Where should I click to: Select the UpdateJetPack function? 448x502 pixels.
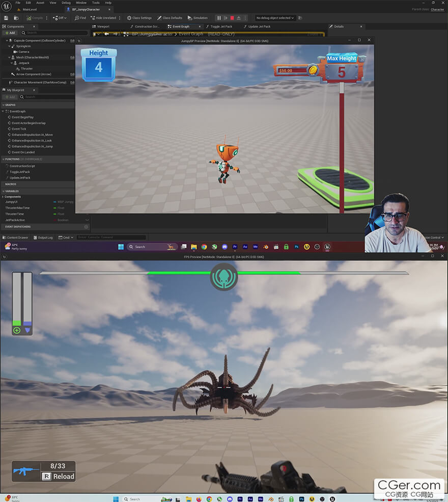point(19,178)
